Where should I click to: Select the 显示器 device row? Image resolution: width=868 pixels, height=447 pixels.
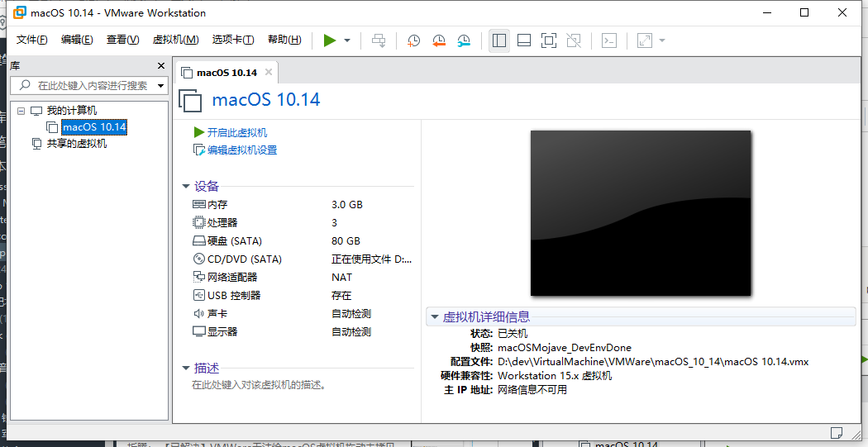click(x=302, y=332)
